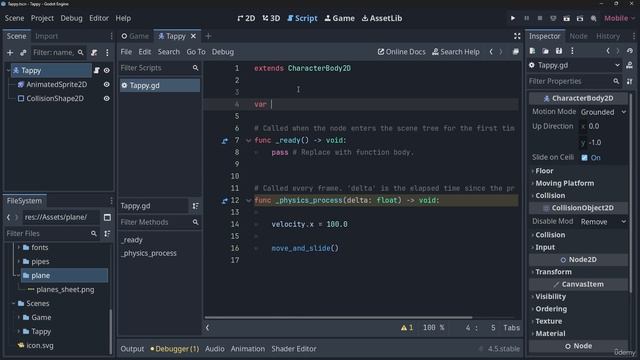Open Mobile renderer dropdown
This screenshot has height=360, width=640.
pos(620,18)
